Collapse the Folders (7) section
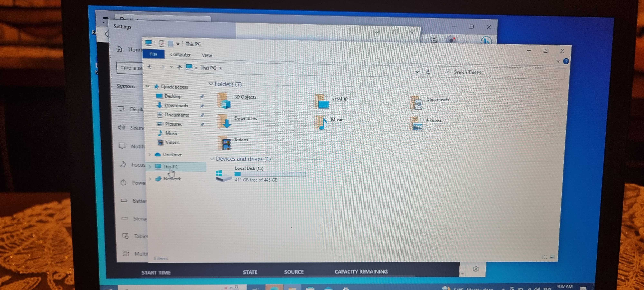Viewport: 644px width, 290px height. 211,84
